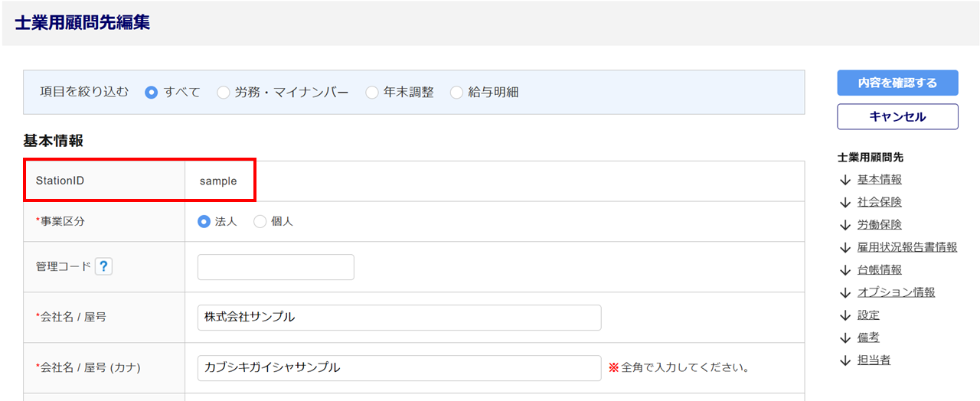Jump to 雇用状況報告書情報 section link

tap(906, 247)
